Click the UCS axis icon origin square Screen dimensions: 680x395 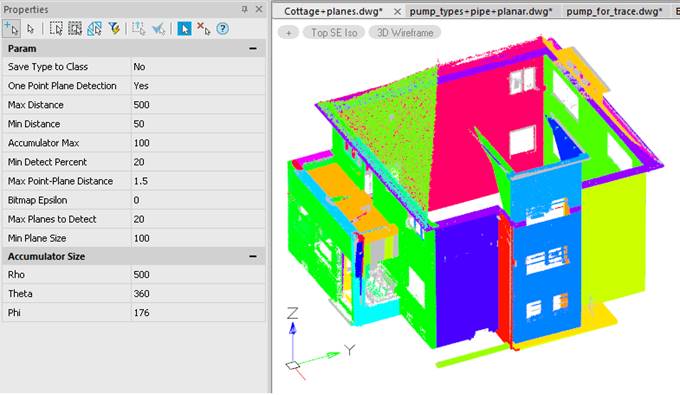[293, 366]
